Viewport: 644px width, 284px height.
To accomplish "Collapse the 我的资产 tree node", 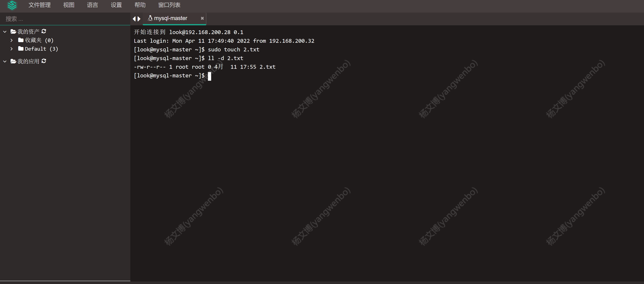I will click(5, 32).
